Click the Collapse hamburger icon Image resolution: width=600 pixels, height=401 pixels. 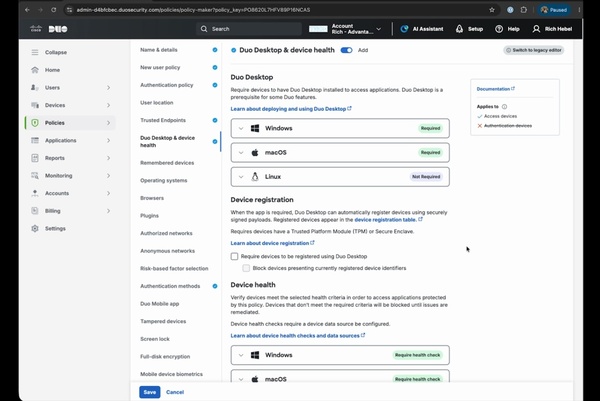[x=35, y=52]
